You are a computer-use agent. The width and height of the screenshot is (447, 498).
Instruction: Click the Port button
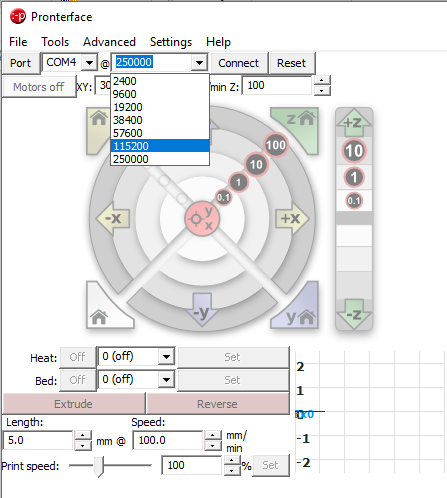21,63
